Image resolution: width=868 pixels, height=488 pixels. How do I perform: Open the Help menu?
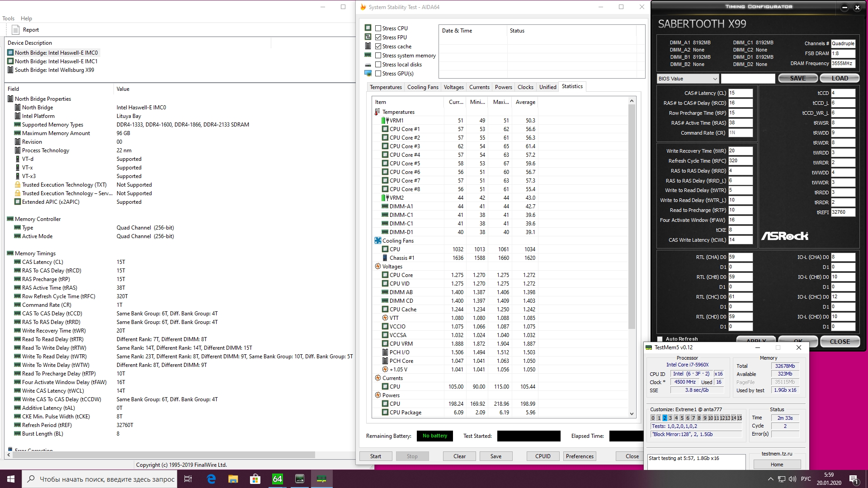point(26,19)
